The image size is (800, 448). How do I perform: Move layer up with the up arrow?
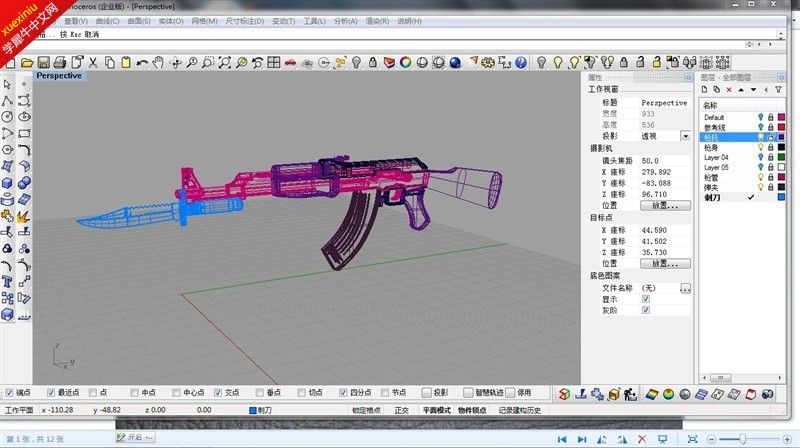tap(741, 90)
